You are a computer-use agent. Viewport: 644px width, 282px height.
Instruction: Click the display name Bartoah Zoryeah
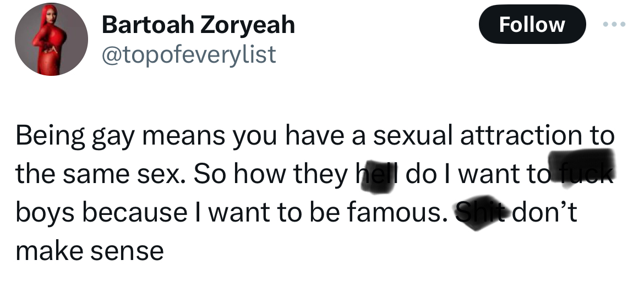pyautogui.click(x=199, y=25)
